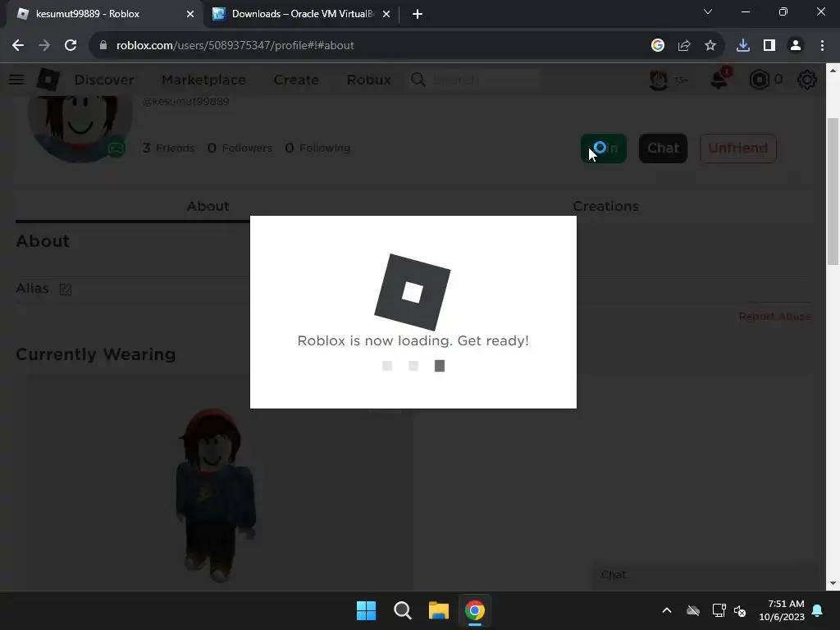The image size is (840, 630).
Task: View site info via the lock icon
Action: click(103, 46)
